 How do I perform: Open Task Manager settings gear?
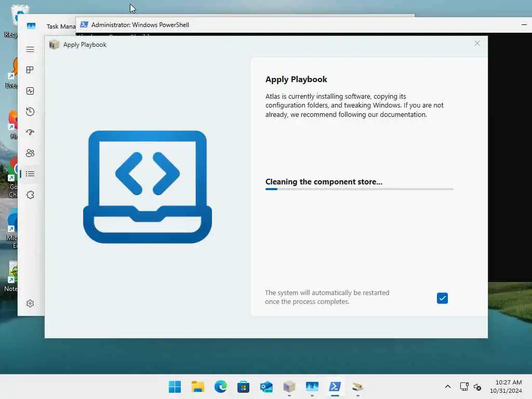pos(30,303)
